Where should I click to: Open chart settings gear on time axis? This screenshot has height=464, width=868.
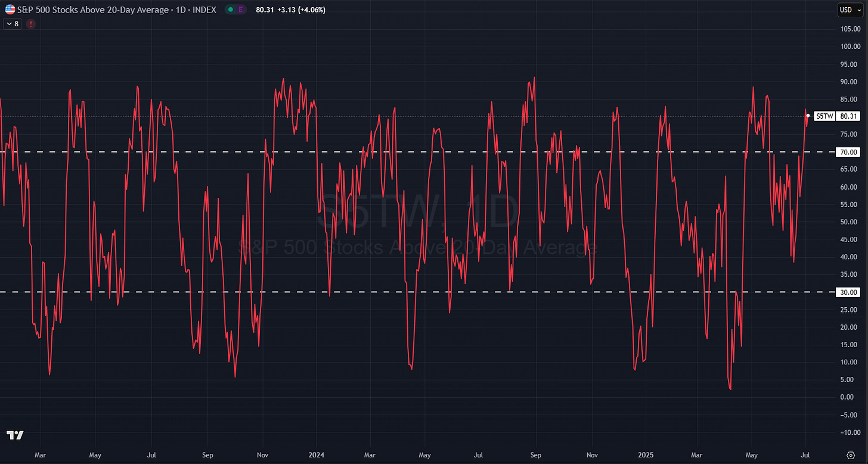[x=851, y=454]
